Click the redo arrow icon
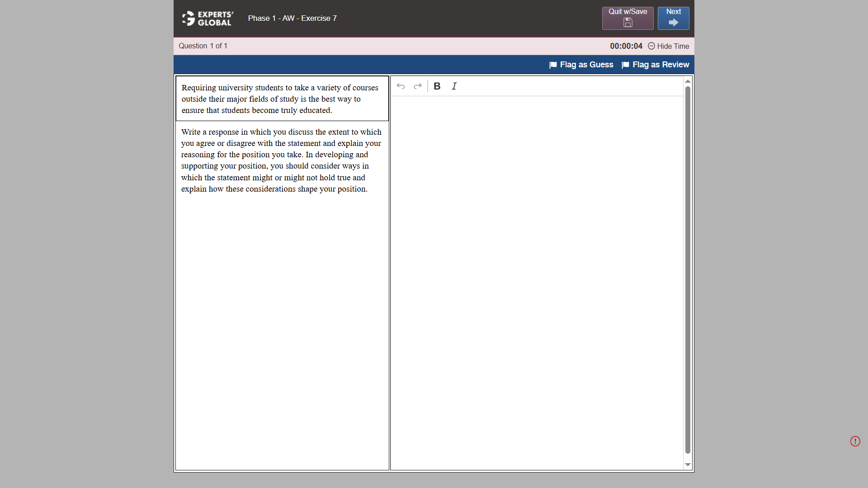 [418, 86]
